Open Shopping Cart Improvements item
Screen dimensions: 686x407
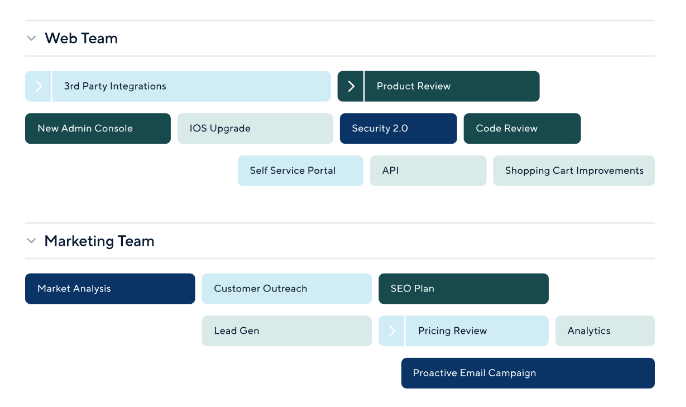(574, 171)
